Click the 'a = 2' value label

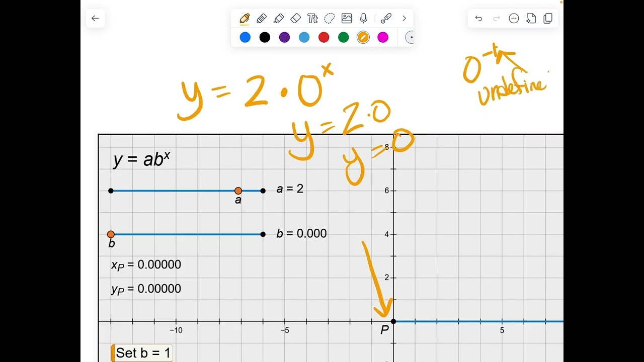pos(290,189)
